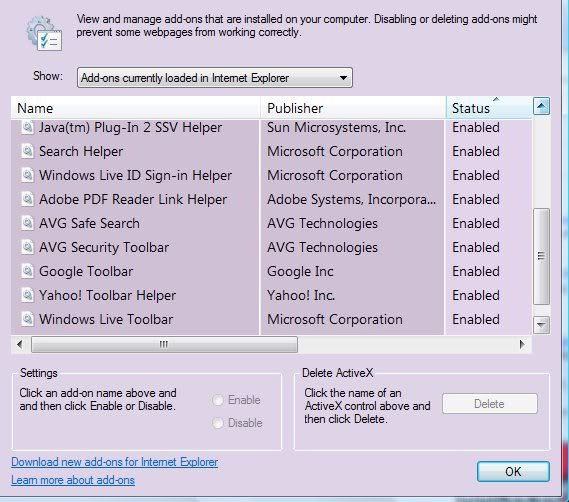This screenshot has height=502, width=569.
Task: Click the vertical scrollbar down arrow
Action: 541,325
